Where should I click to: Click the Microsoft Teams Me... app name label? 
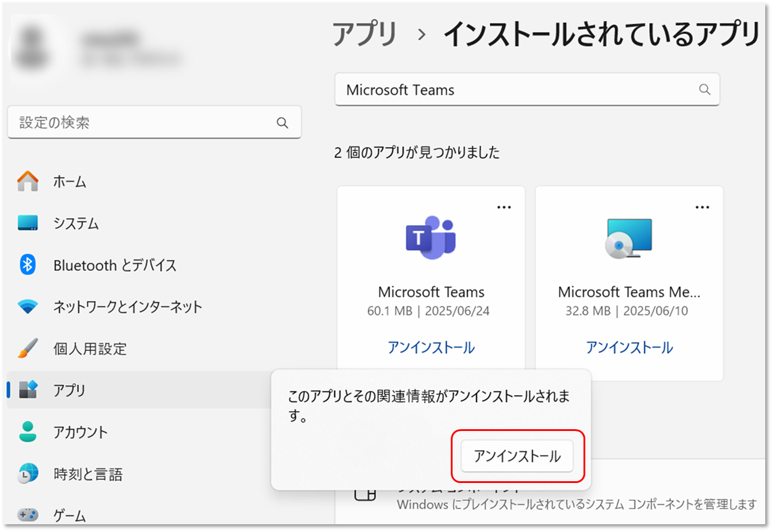(x=629, y=292)
